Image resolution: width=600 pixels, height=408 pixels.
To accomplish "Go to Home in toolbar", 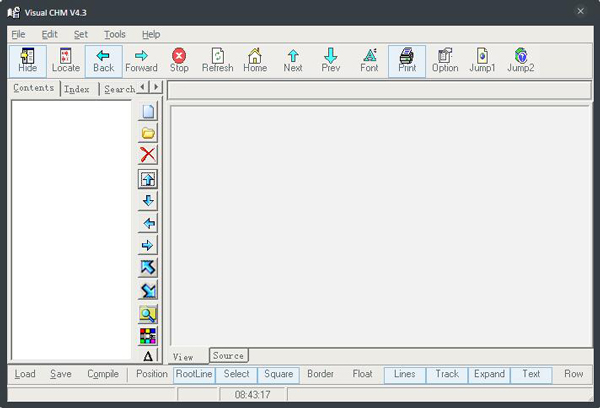I will [255, 61].
